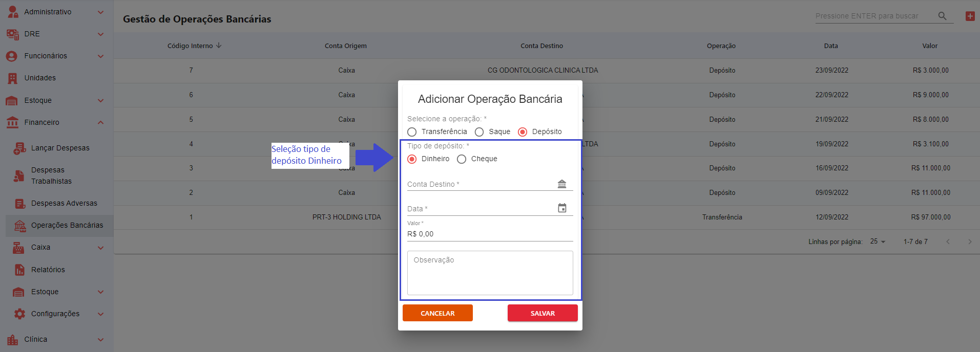The image size is (980, 352).
Task: Click the Valor amount input field
Action: [490, 234]
